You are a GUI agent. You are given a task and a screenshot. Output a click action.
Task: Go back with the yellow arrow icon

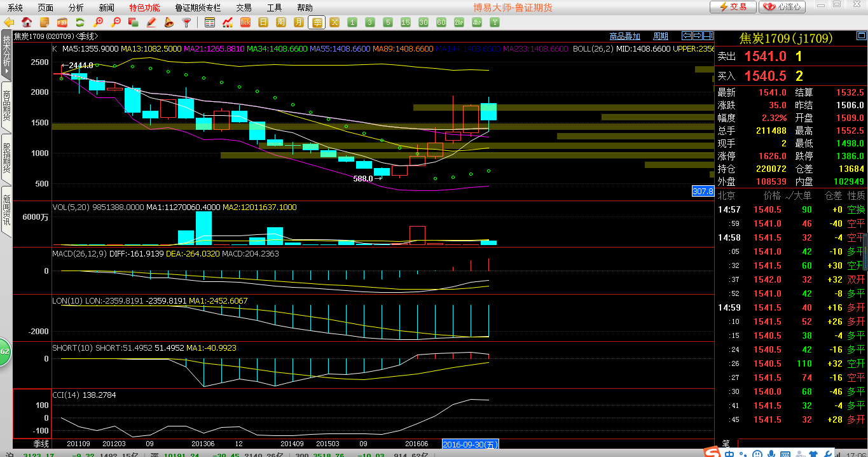click(8, 23)
